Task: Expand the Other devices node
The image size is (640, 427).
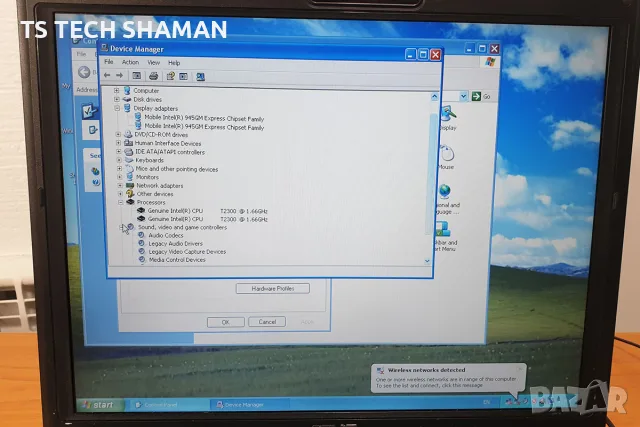Action: [x=120, y=193]
